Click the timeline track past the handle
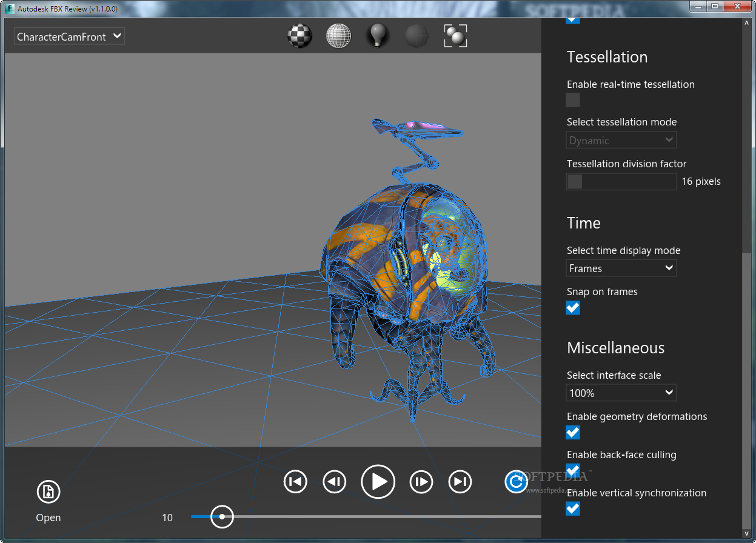 click(x=387, y=517)
